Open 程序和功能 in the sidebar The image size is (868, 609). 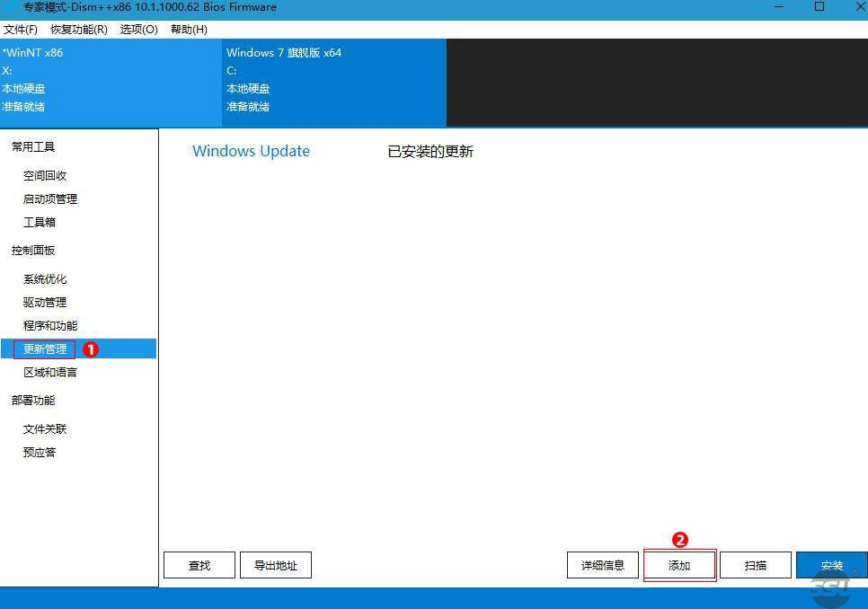click(50, 326)
